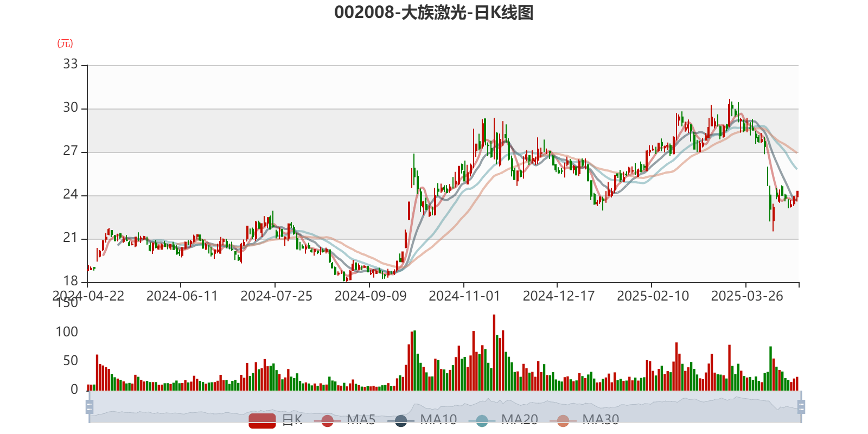
Task: Click the left handle of the zoom slider
Action: pyautogui.click(x=88, y=407)
